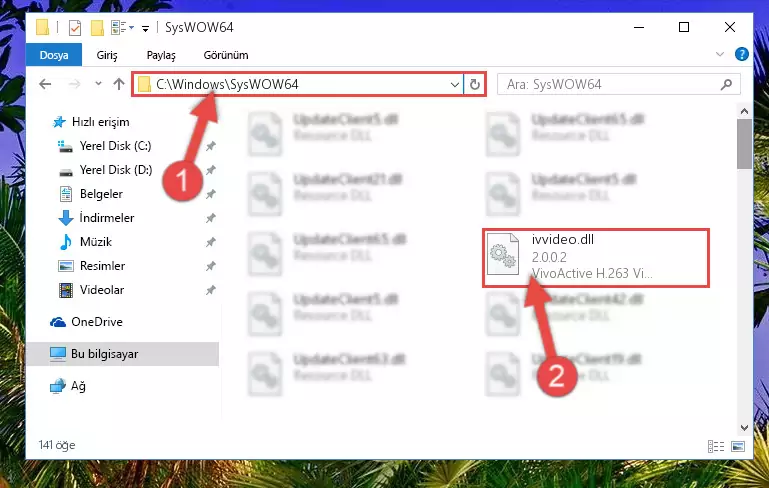Open the address bar history dropdown

click(455, 84)
